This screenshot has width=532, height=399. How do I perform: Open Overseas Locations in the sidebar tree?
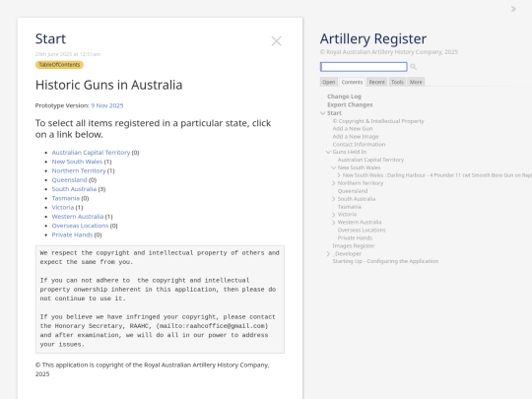[x=362, y=230]
